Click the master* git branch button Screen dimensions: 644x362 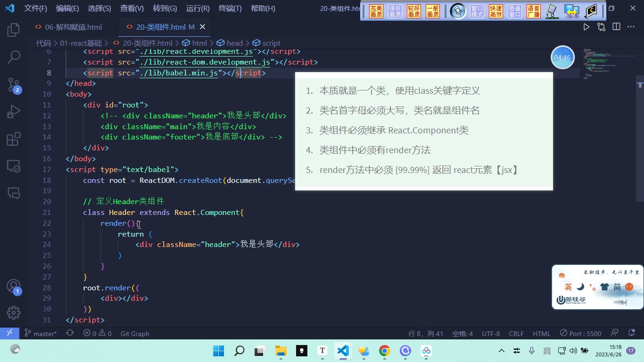coord(41,334)
